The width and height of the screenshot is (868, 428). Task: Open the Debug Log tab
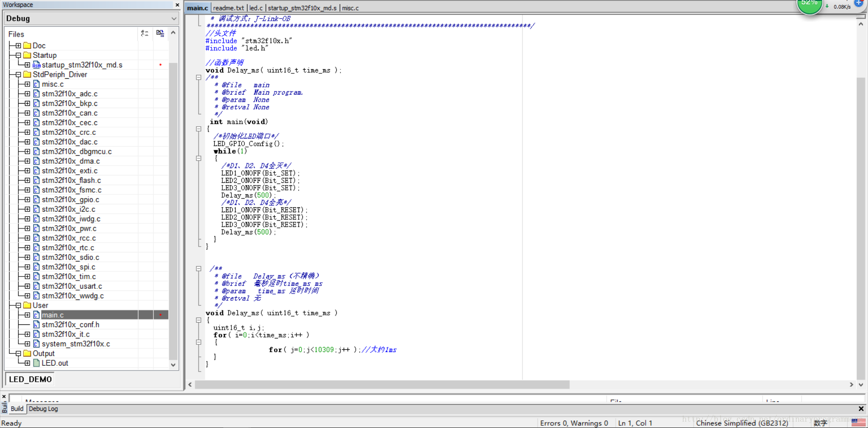pyautogui.click(x=43, y=409)
